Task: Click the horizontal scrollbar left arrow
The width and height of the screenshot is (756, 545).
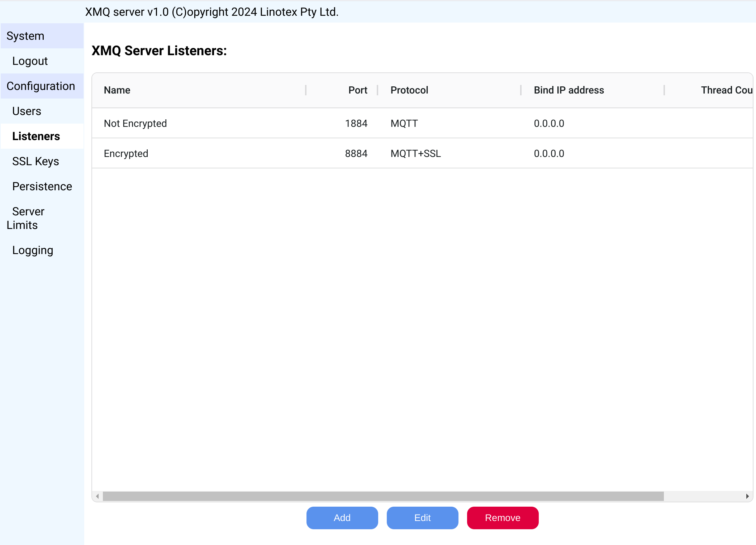Action: [x=98, y=496]
